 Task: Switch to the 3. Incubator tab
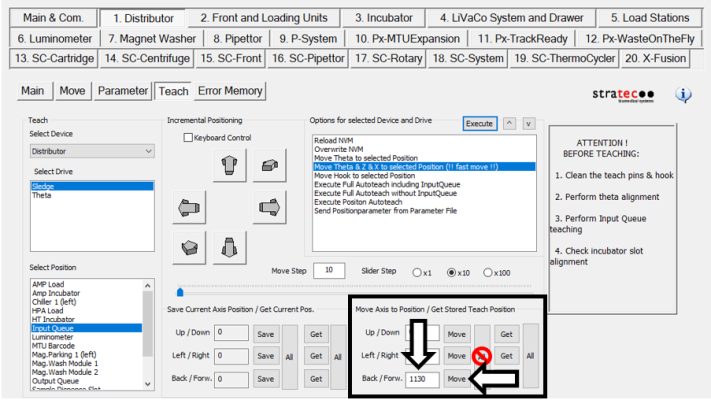click(384, 18)
